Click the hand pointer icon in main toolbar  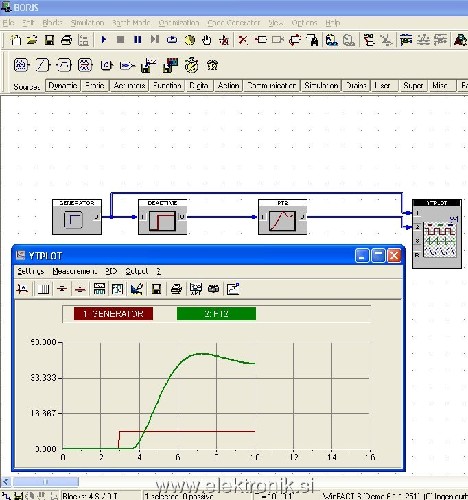[207, 40]
